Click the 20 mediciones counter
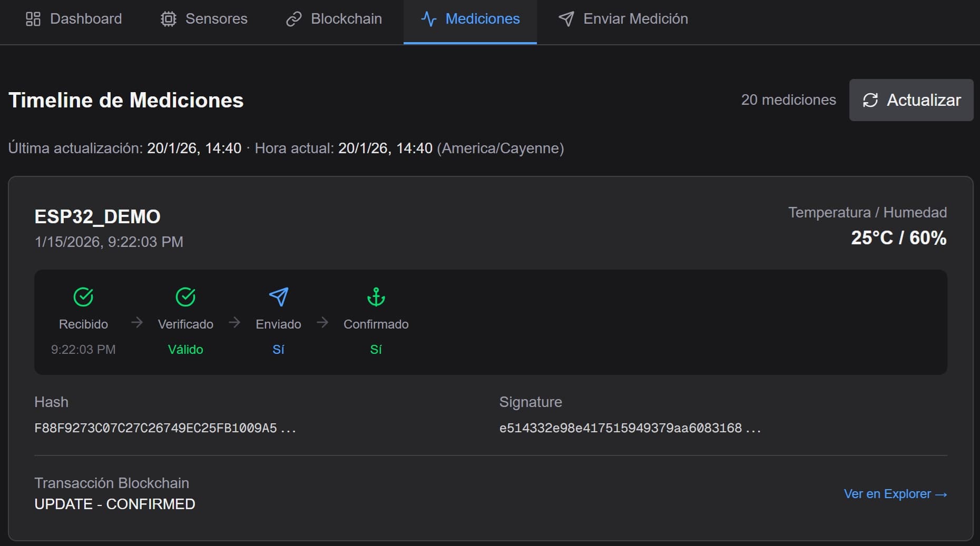The width and height of the screenshot is (980, 546). click(x=788, y=100)
